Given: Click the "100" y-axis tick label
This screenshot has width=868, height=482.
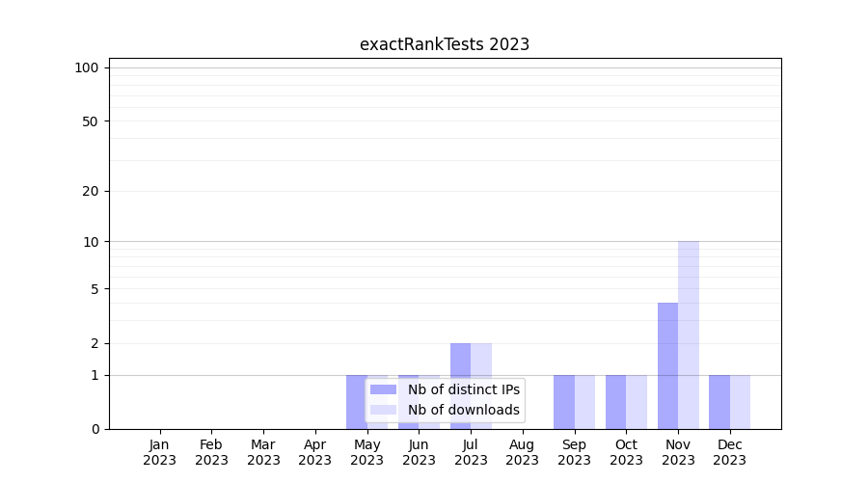Looking at the screenshot, I should [87, 67].
